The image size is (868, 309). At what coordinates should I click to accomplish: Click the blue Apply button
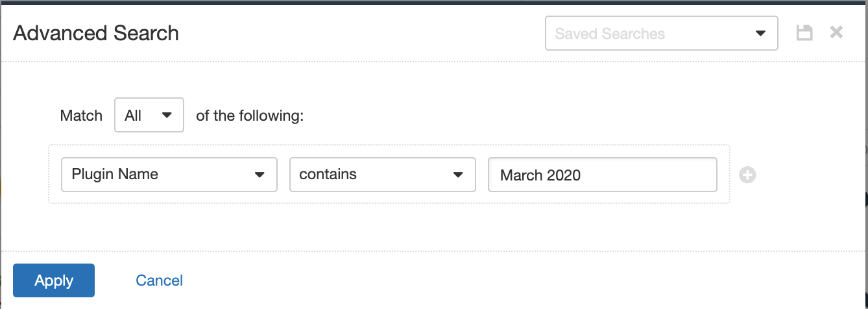[54, 280]
